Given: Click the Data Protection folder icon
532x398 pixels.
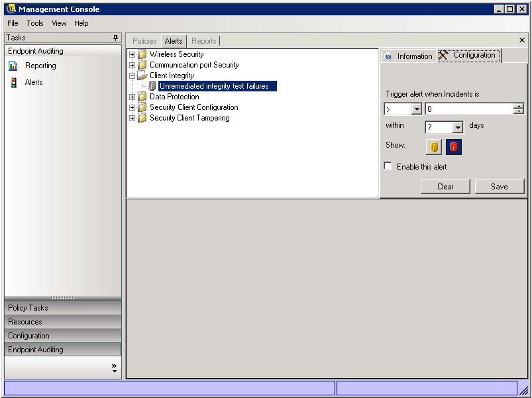Looking at the screenshot, I should point(142,97).
